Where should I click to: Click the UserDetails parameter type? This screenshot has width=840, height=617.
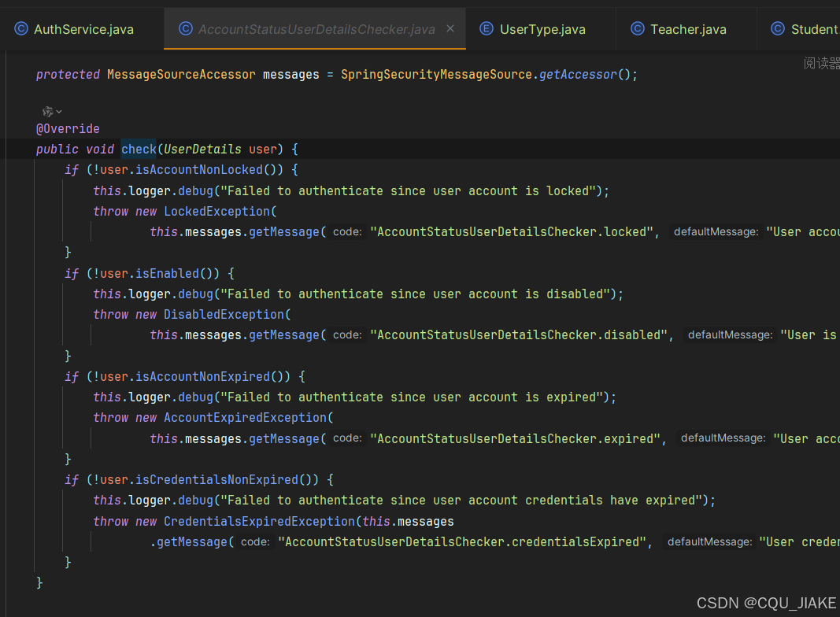click(202, 149)
